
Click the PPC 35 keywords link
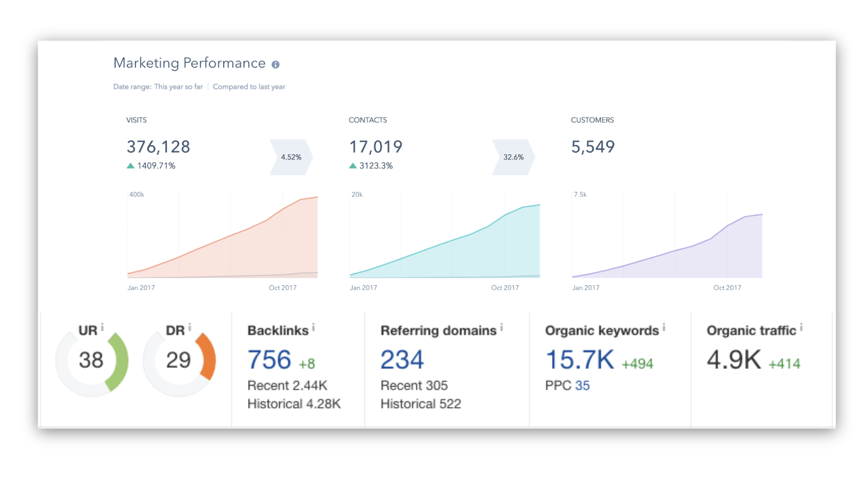click(582, 385)
